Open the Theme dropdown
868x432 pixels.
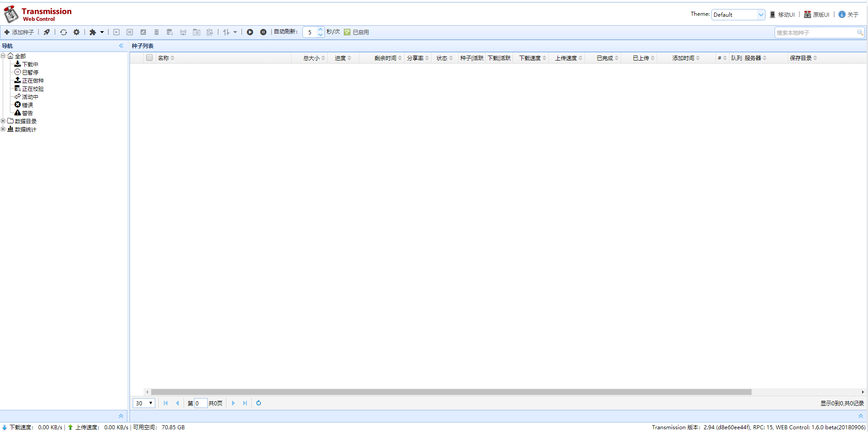tap(738, 14)
